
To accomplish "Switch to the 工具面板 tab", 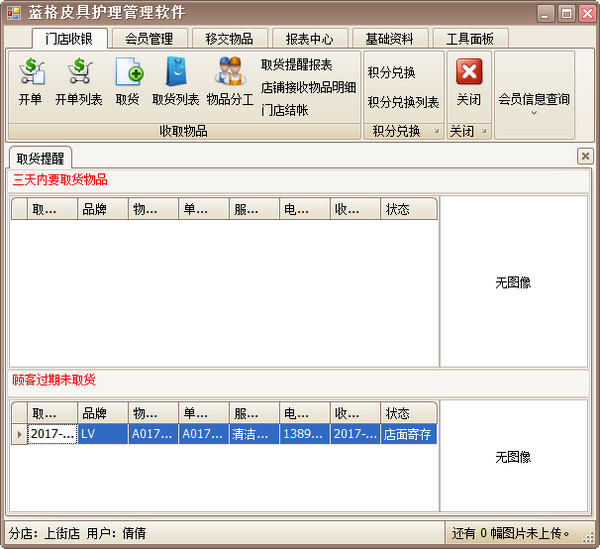I will (x=469, y=38).
